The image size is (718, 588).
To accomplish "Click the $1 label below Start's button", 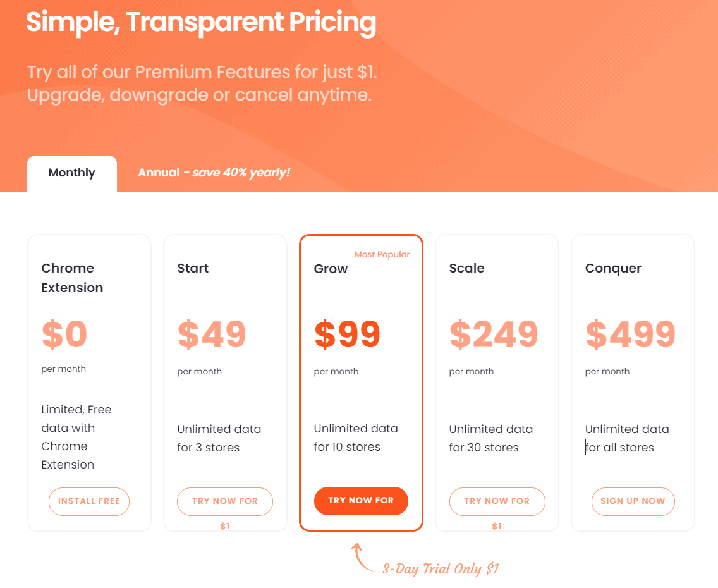I will tap(225, 525).
